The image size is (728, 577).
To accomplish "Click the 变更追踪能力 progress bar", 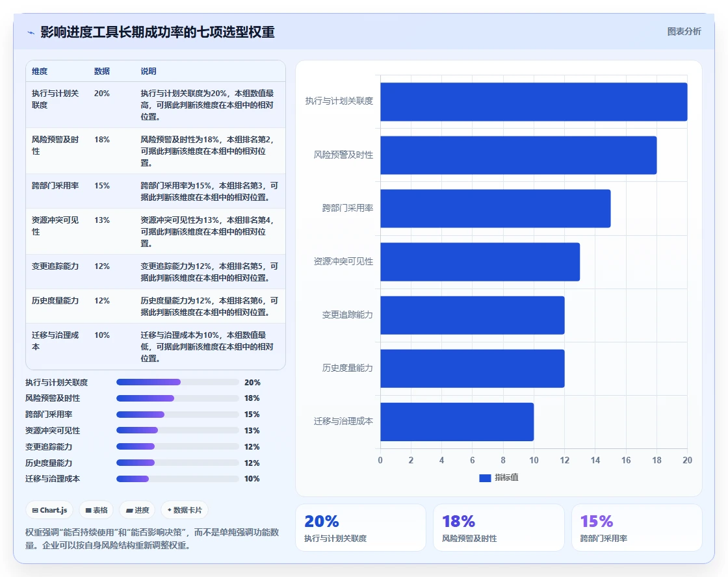I will click(x=177, y=446).
